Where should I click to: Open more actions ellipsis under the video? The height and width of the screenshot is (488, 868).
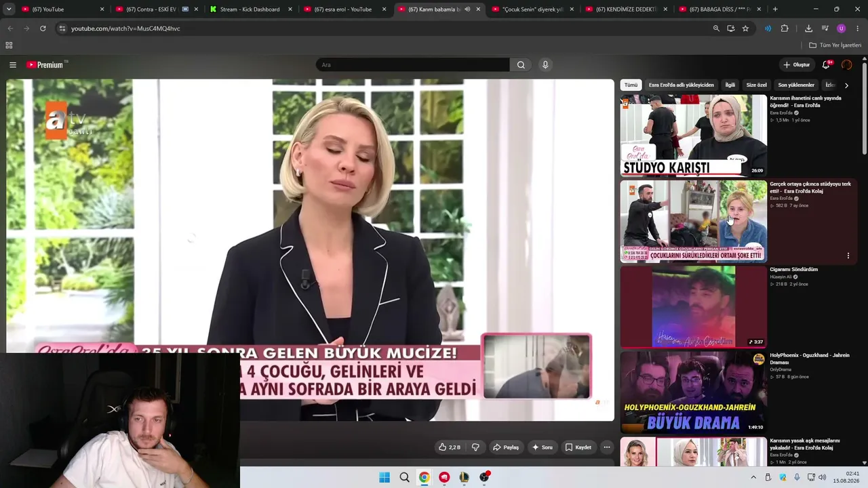coord(607,447)
